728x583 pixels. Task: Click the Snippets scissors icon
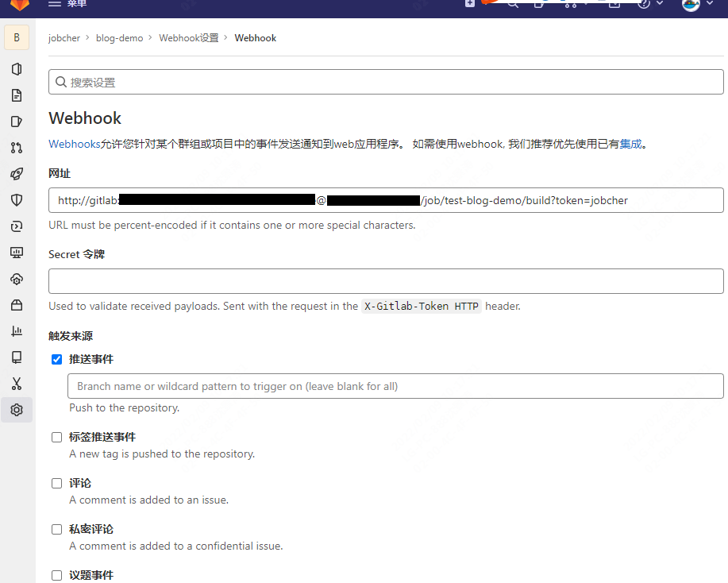17,384
